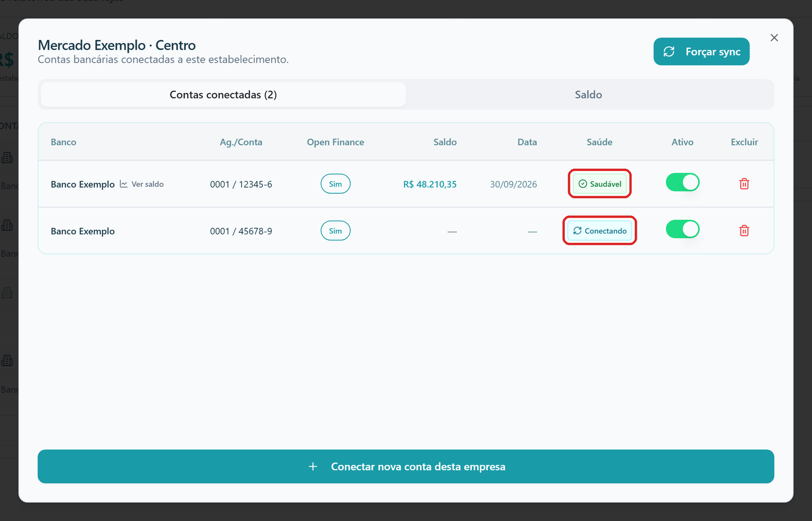Click the Forçar sync button
The image size is (812, 521).
(701, 52)
